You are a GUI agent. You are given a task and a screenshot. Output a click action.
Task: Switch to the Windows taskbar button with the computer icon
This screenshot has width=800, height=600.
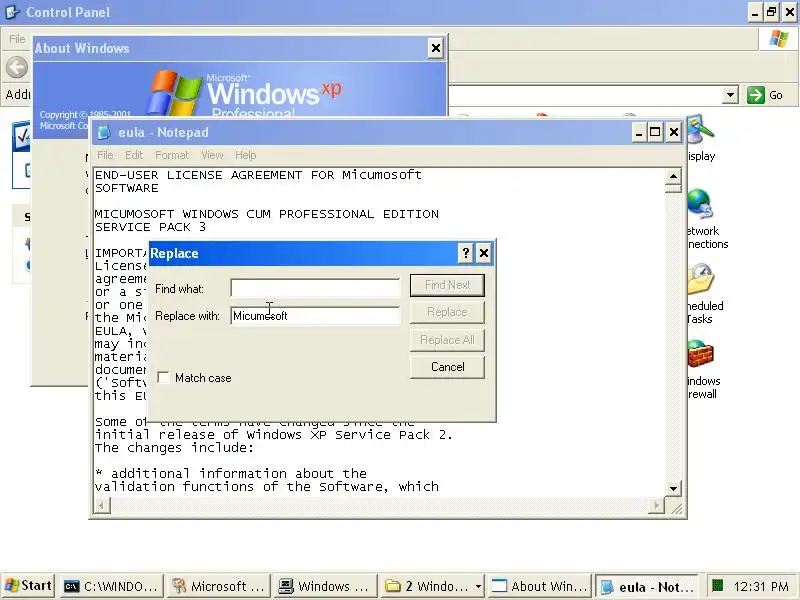(325, 587)
